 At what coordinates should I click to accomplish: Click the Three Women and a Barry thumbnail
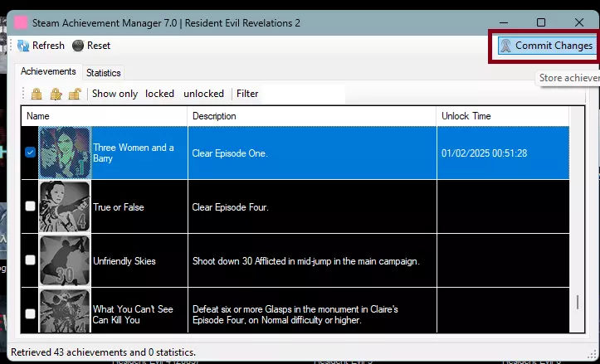click(x=65, y=153)
